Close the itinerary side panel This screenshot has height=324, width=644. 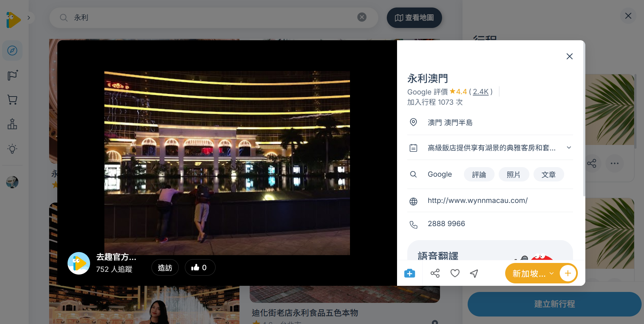point(628,16)
